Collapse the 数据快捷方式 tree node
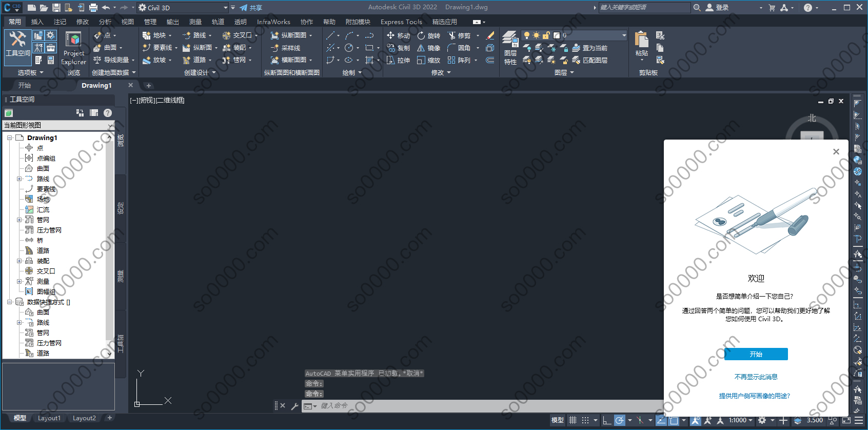This screenshot has width=868, height=430. click(9, 302)
